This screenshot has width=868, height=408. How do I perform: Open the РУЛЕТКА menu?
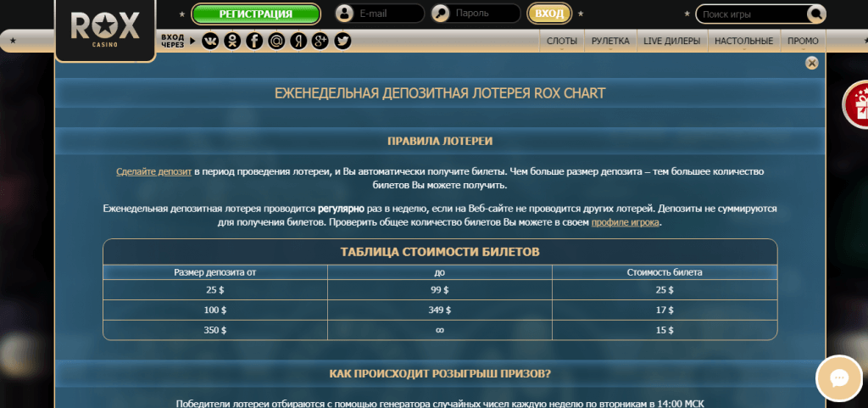coord(610,41)
